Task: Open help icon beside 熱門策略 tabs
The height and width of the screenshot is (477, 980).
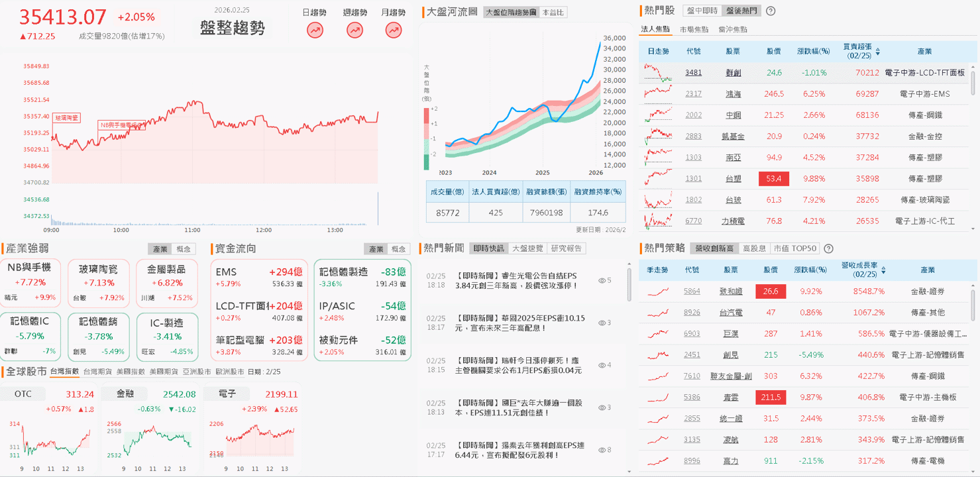Action: pos(828,248)
